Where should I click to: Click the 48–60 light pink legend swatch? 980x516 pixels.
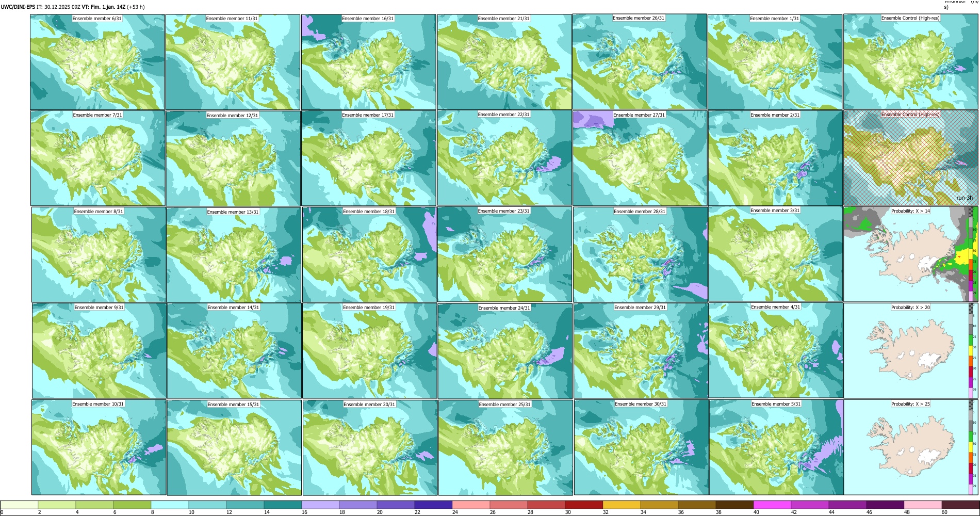point(923,505)
